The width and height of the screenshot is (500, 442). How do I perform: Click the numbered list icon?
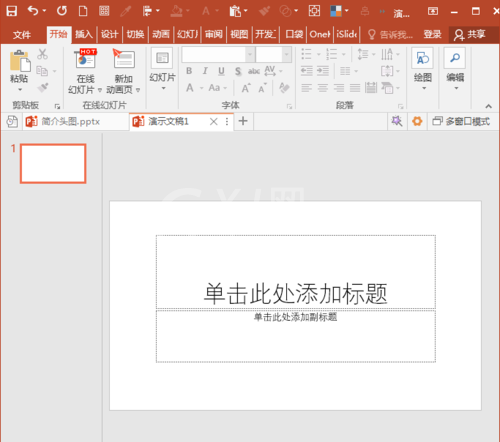coord(332,54)
